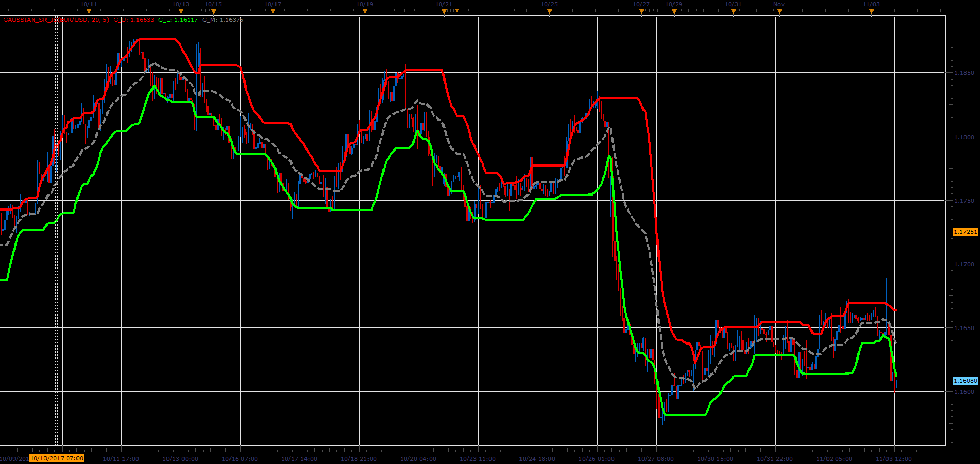Click the 1.1700 price axis label
980x464 pixels.
coord(964,264)
